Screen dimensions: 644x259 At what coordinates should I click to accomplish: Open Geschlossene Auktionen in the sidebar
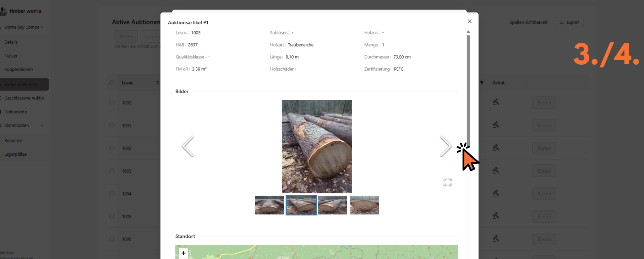[x=24, y=98]
